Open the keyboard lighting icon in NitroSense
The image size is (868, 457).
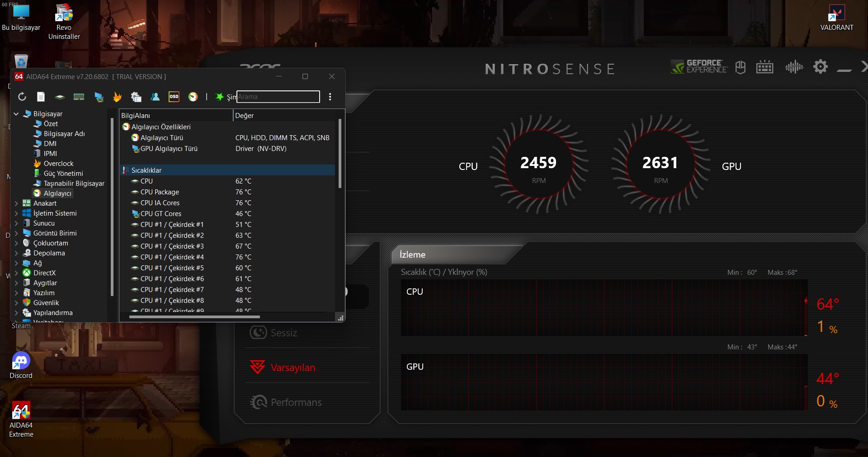click(x=764, y=67)
